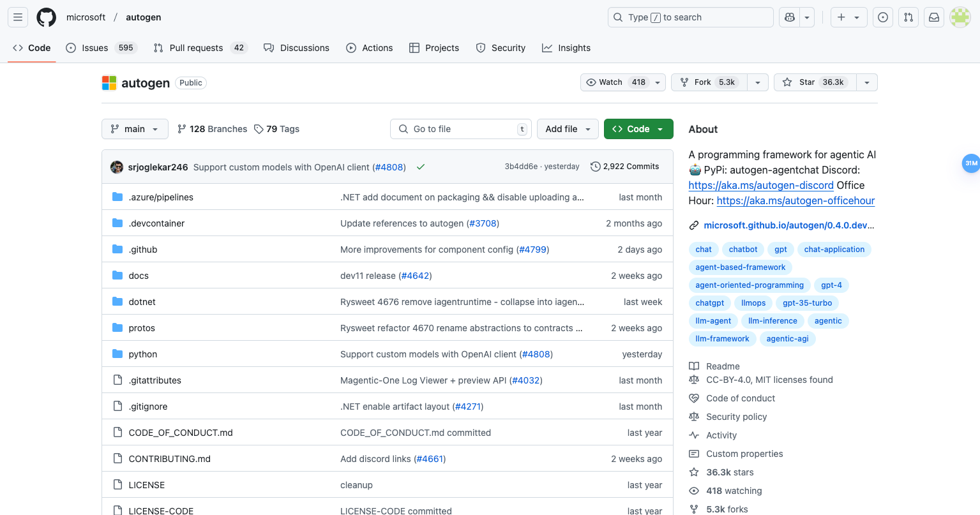Viewport: 980px width, 515px height.
Task: Open the aka.ms/autogen-discord link
Action: coord(761,185)
